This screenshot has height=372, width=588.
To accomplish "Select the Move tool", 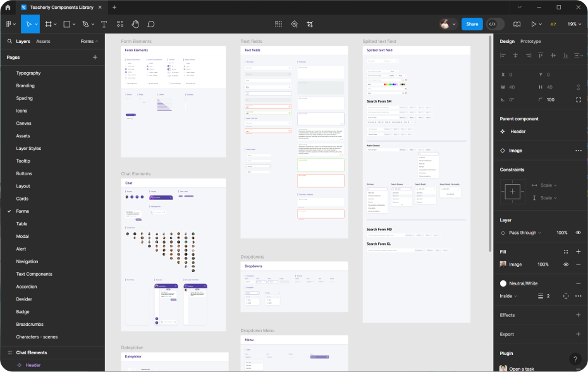I will pos(28,24).
